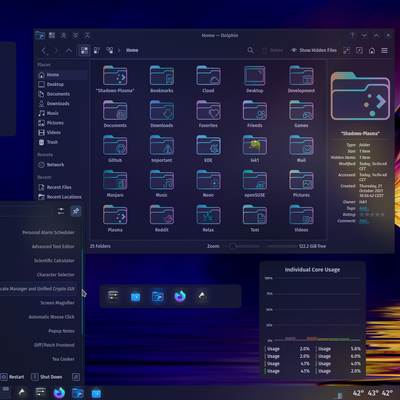Viewport: 400px width, 400px height.
Task: Select the Bookmarks folder icon
Action: point(162,76)
